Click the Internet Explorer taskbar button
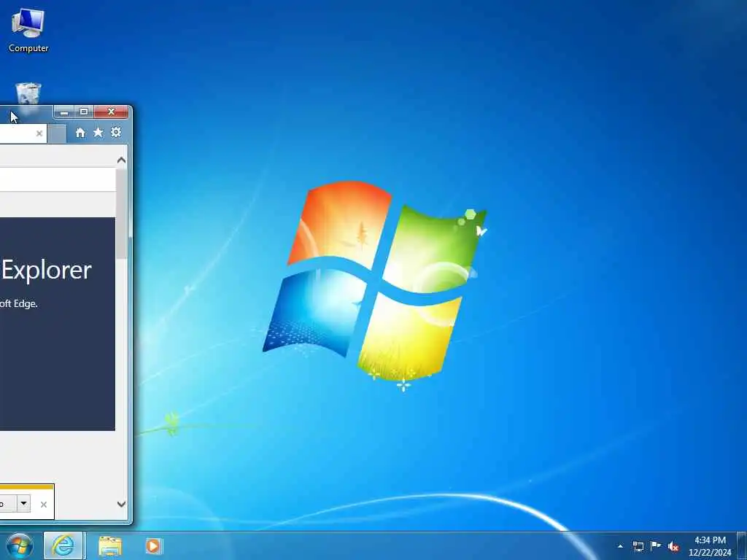The image size is (747, 560). click(63, 545)
